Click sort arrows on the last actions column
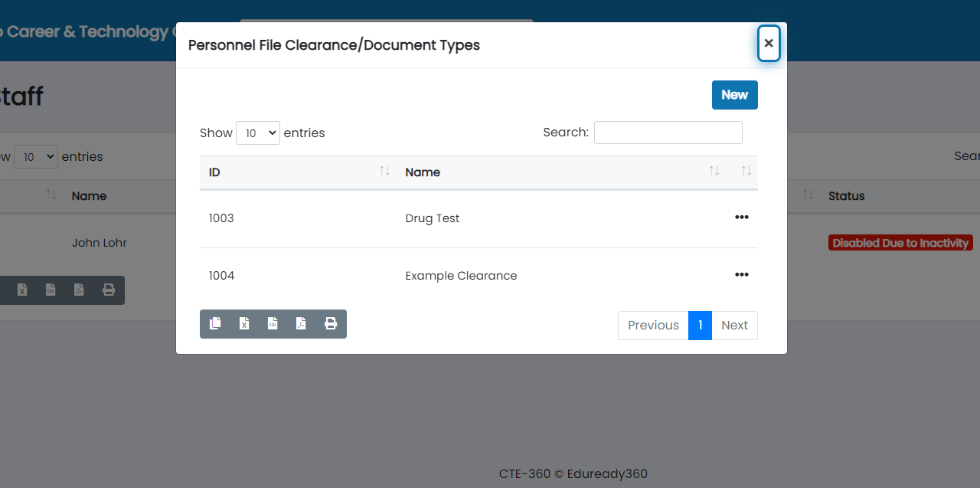Screen dimensions: 980x488 [x=746, y=172]
